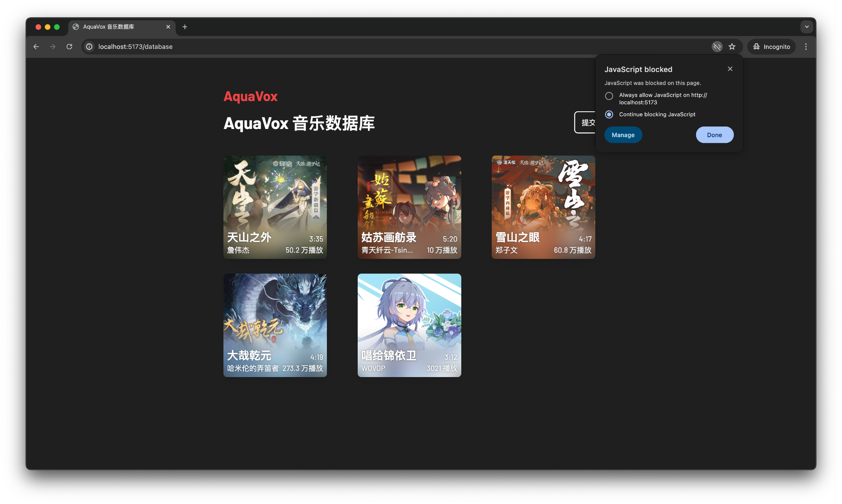
Task: Click the Manage button
Action: (x=623, y=135)
